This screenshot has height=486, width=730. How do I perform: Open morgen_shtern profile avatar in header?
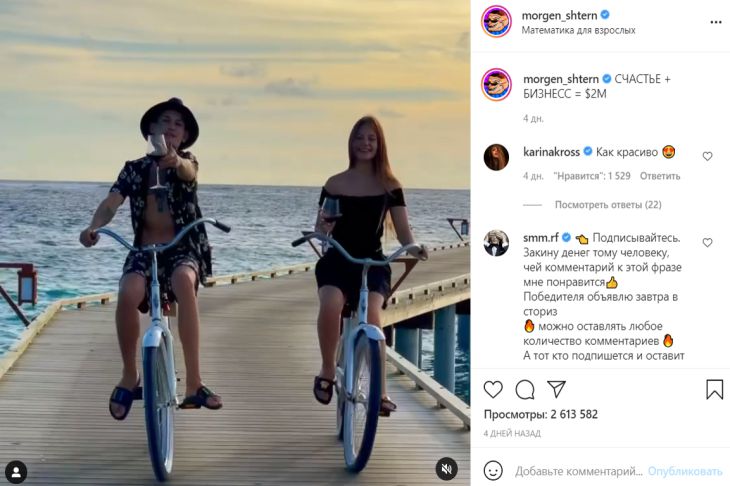[x=497, y=21]
